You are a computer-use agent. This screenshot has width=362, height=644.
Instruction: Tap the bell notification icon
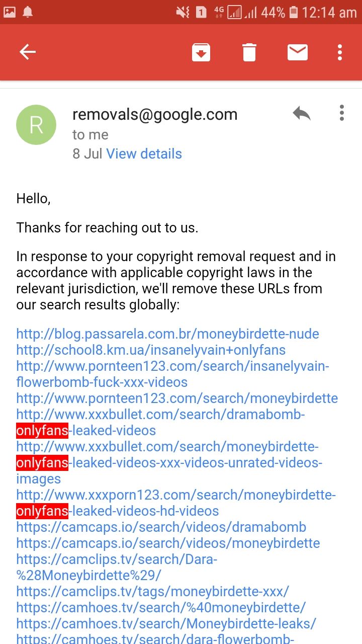coord(28,12)
